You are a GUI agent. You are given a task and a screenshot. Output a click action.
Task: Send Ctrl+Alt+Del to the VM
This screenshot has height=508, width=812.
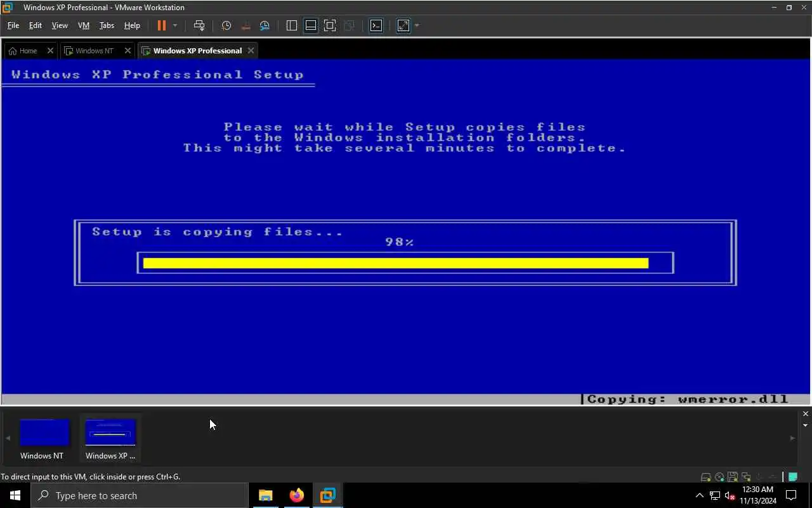tap(199, 25)
